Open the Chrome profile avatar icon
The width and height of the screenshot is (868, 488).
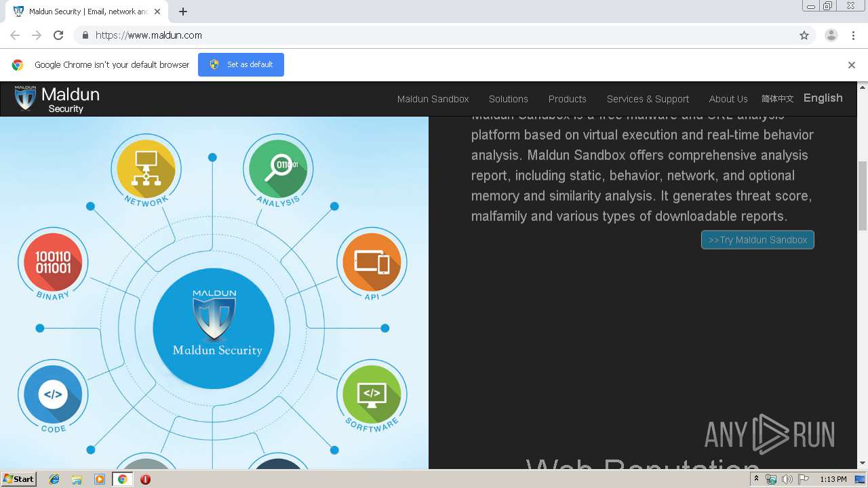[831, 35]
